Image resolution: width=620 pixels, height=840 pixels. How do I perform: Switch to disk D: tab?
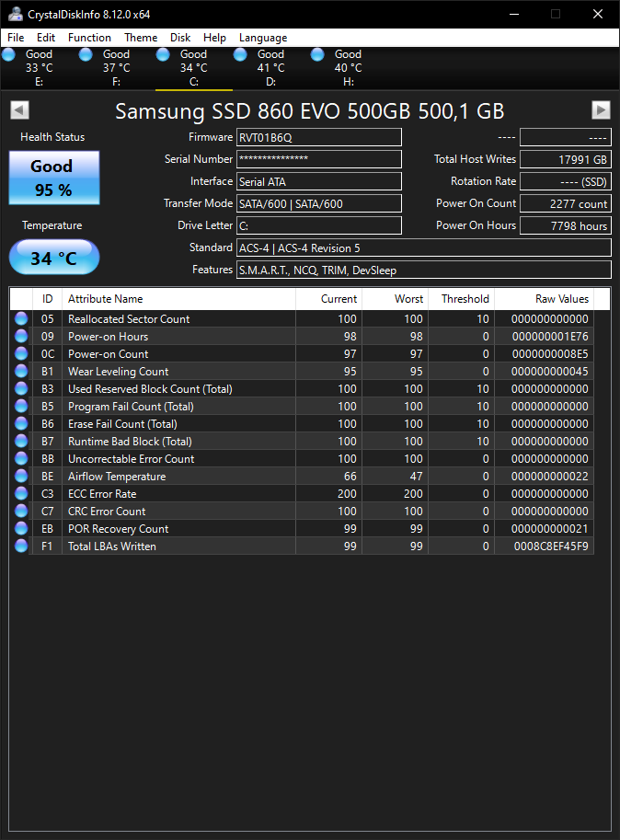point(271,68)
